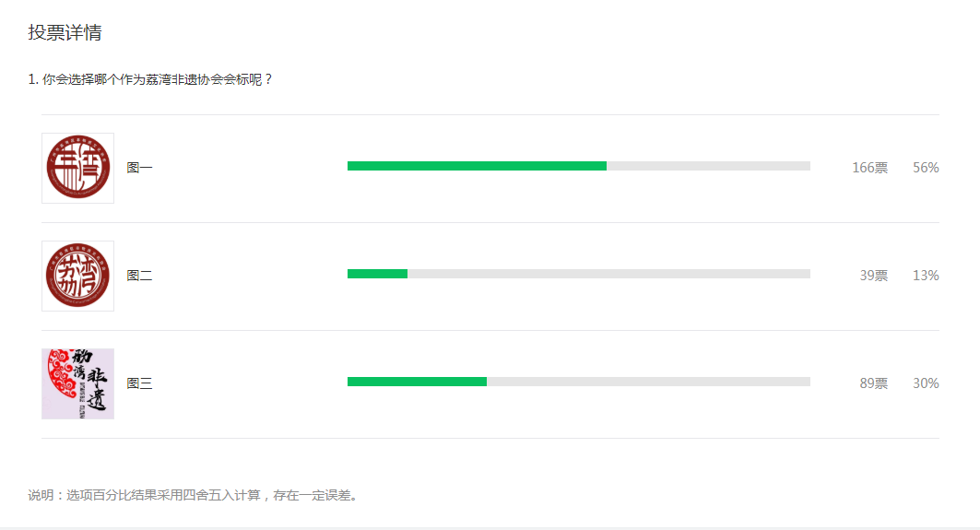Image resolution: width=980 pixels, height=530 pixels.
Task: Click the 图一 round red logo thumbnail
Action: click(x=77, y=168)
